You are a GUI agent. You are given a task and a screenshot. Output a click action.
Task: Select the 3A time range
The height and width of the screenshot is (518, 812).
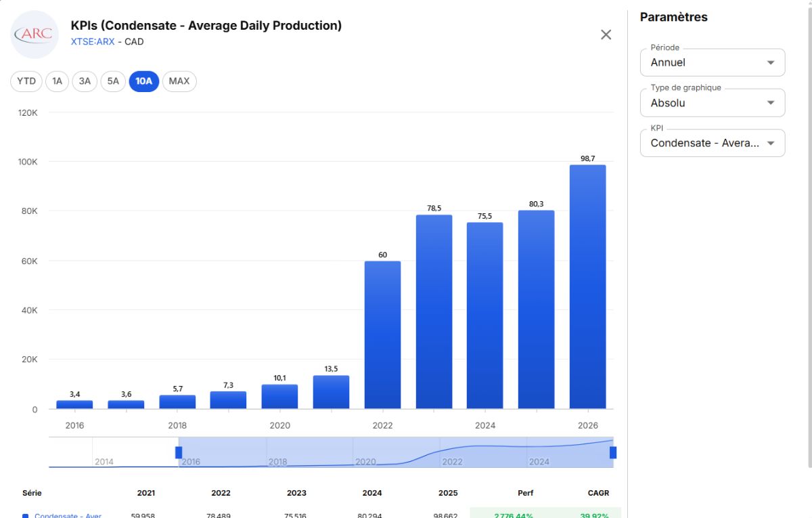pos(85,81)
